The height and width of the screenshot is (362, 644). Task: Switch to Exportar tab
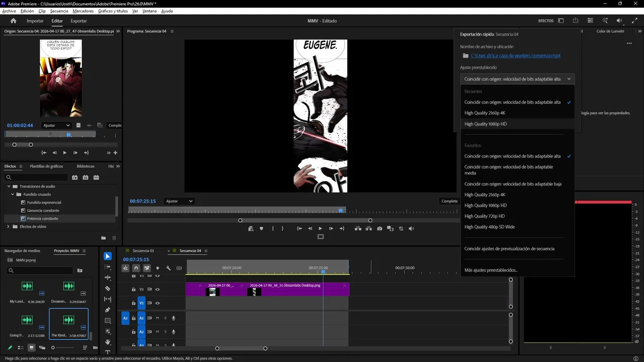[x=78, y=21]
